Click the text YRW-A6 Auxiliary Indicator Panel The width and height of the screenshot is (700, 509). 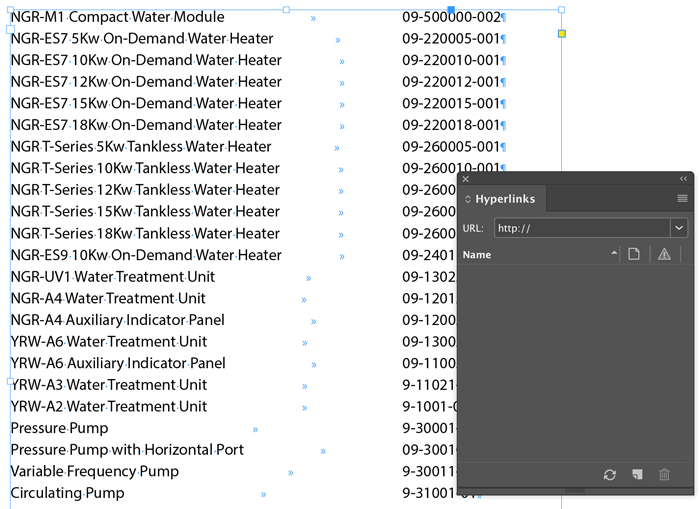click(118, 363)
